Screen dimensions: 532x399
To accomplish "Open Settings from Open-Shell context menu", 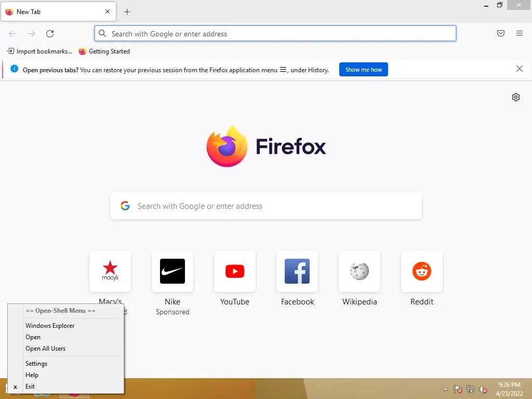I will coord(66,364).
